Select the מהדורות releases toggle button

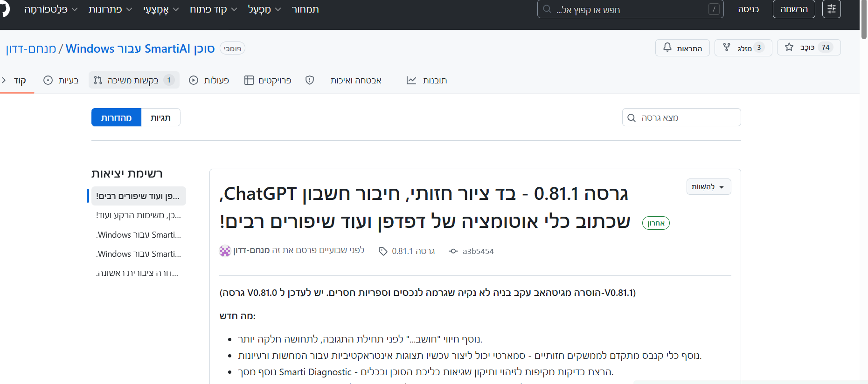(x=116, y=117)
